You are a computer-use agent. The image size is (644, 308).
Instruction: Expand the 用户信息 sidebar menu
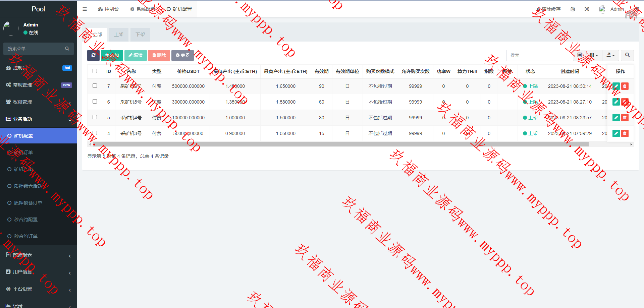(x=39, y=272)
